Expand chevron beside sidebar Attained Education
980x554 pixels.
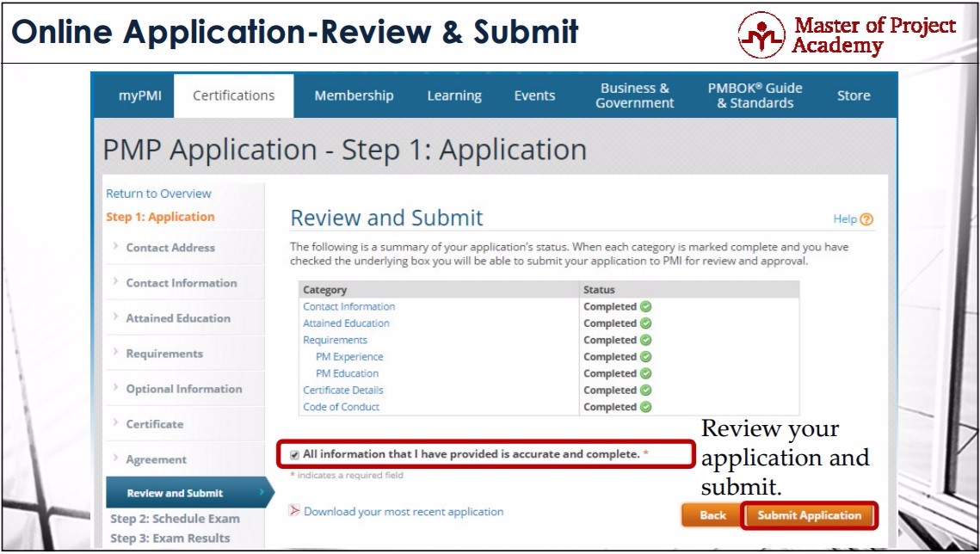click(x=115, y=317)
